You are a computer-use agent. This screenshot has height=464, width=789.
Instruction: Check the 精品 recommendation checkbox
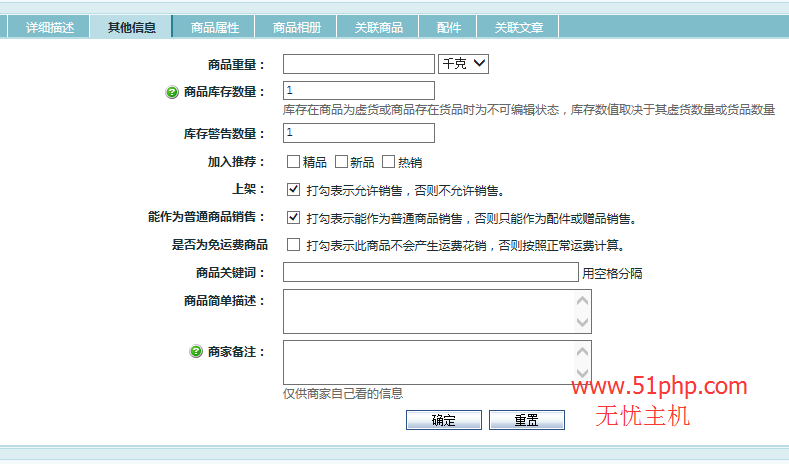click(294, 162)
